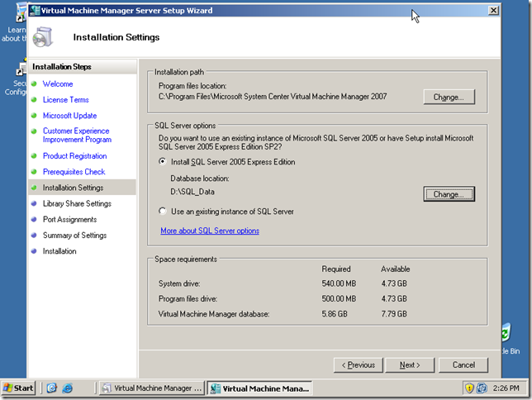Screen dimensions: 532x400
Task: Click the program files installation path text
Action: [x=273, y=97]
